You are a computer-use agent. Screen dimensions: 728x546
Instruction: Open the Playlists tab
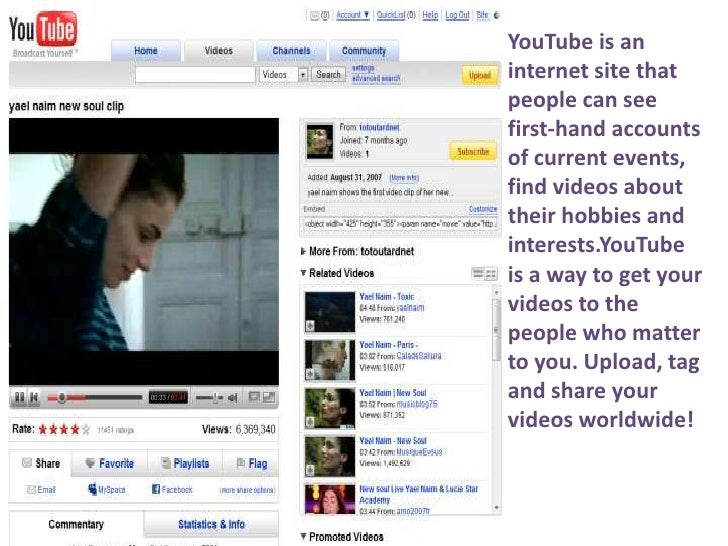pyautogui.click(x=185, y=463)
